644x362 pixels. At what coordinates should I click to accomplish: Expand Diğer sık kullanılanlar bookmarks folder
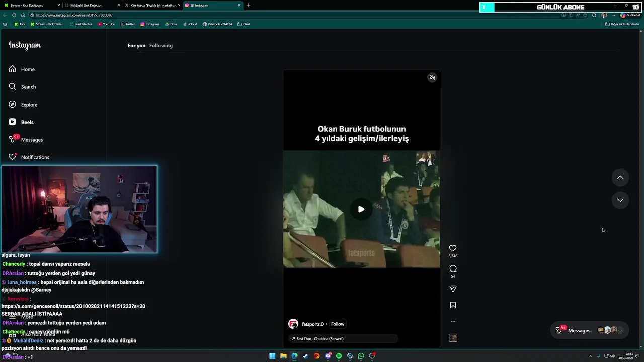pos(622,24)
